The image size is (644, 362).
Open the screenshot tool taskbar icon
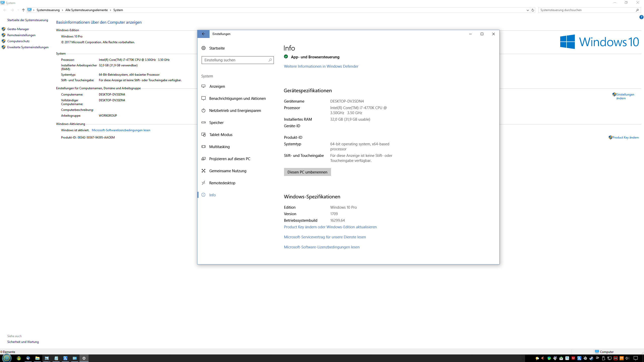tap(47, 358)
